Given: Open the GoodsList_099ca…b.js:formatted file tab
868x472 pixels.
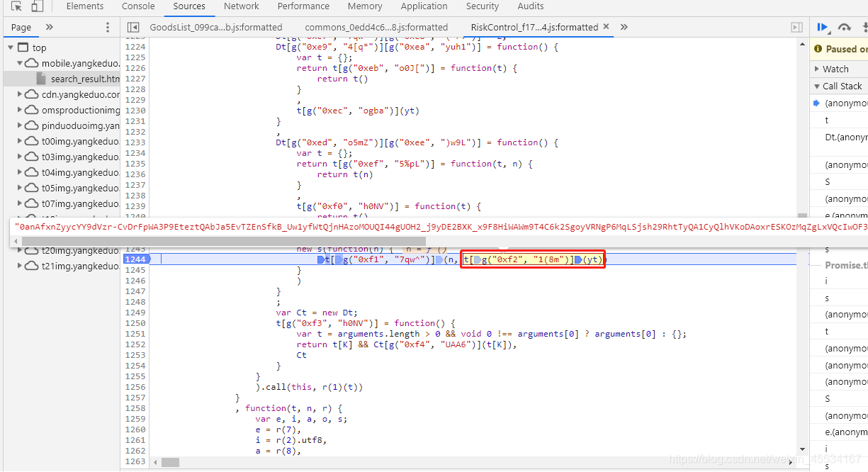Looking at the screenshot, I should pyautogui.click(x=216, y=27).
